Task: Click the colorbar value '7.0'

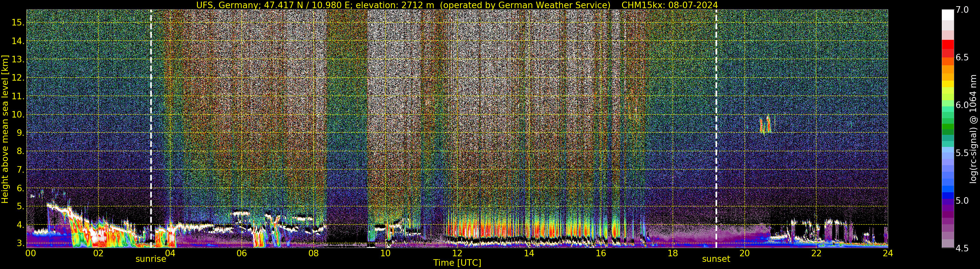Action: click(x=962, y=10)
